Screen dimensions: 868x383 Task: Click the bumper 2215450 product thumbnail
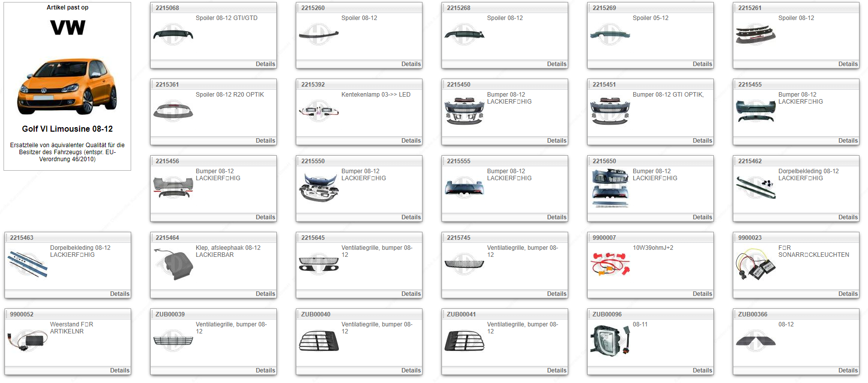(x=464, y=111)
